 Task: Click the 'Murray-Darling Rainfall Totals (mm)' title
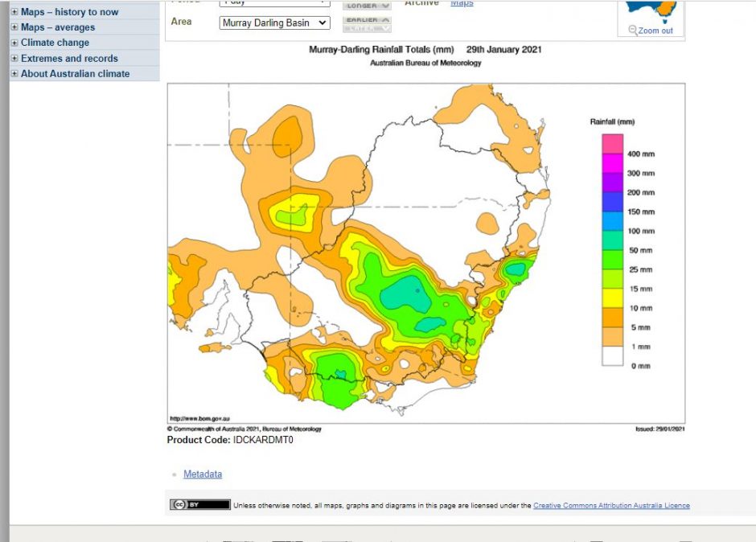tap(381, 49)
